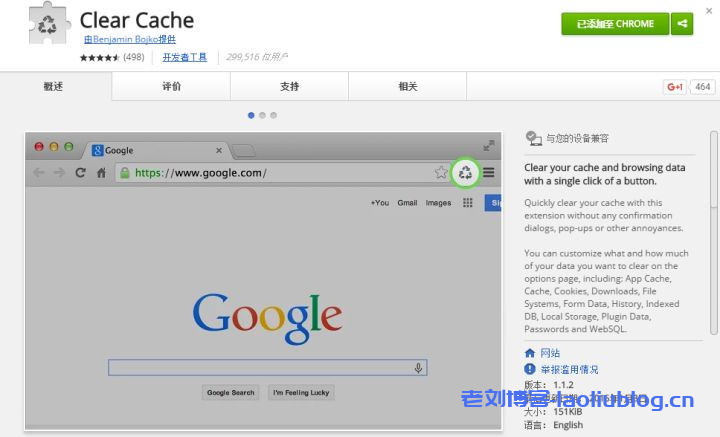The width and height of the screenshot is (720, 437).
Task: Click the new tab button in the preview
Action: coord(243,151)
